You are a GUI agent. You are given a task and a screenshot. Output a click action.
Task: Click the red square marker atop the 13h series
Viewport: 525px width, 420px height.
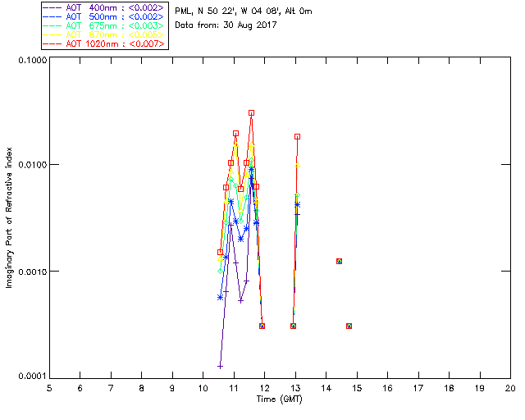[x=297, y=137]
